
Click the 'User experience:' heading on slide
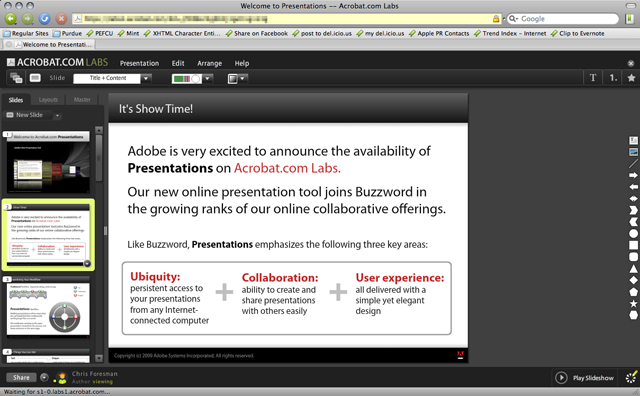pyautogui.click(x=400, y=278)
